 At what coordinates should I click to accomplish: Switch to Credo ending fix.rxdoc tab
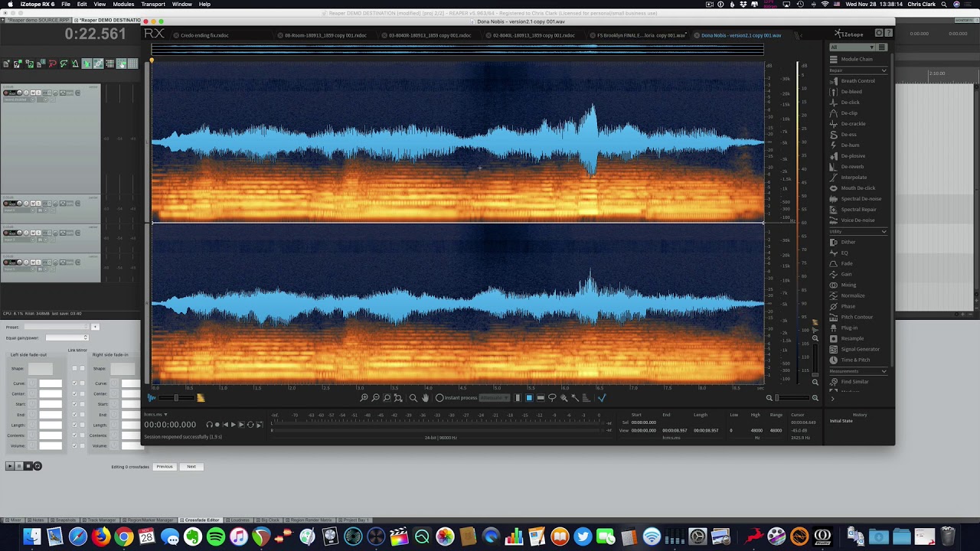(204, 35)
